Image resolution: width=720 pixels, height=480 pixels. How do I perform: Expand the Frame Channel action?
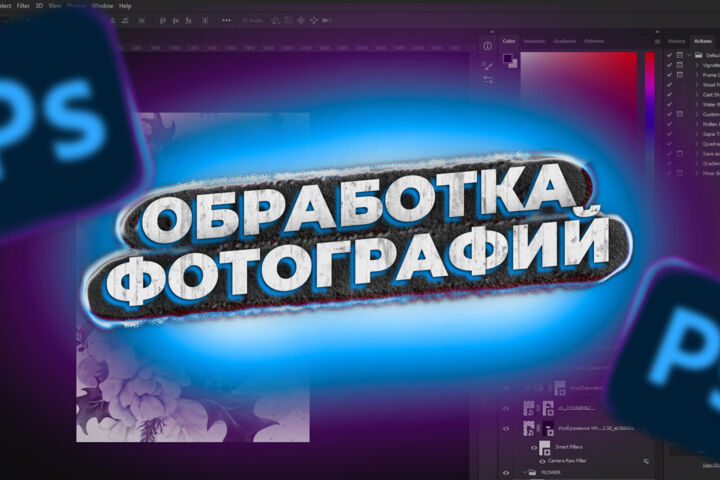tap(697, 75)
